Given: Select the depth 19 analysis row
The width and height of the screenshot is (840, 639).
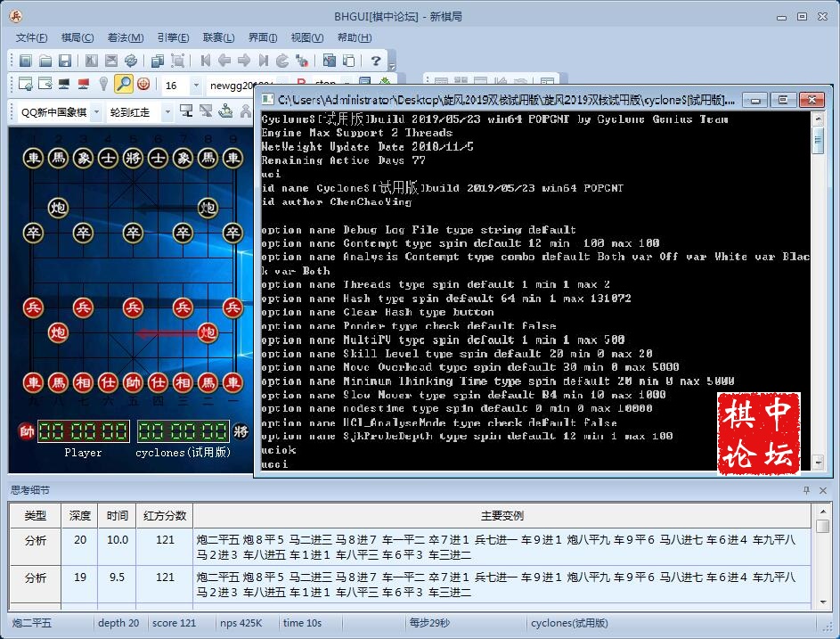Looking at the screenshot, I should [410, 585].
